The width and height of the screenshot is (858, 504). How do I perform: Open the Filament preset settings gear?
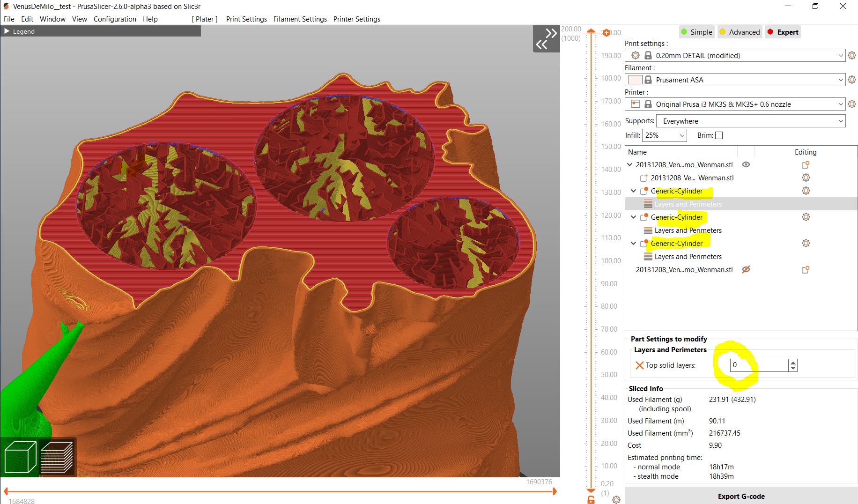pyautogui.click(x=852, y=80)
